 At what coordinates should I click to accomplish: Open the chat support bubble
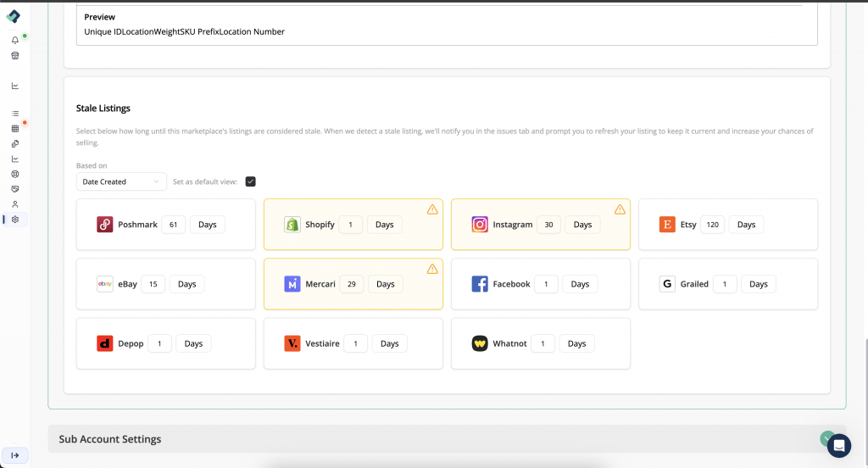[x=838, y=445]
